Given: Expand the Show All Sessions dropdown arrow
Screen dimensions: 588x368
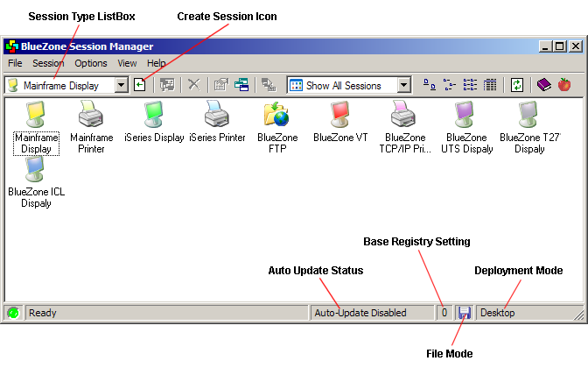Looking at the screenshot, I should pos(404,85).
